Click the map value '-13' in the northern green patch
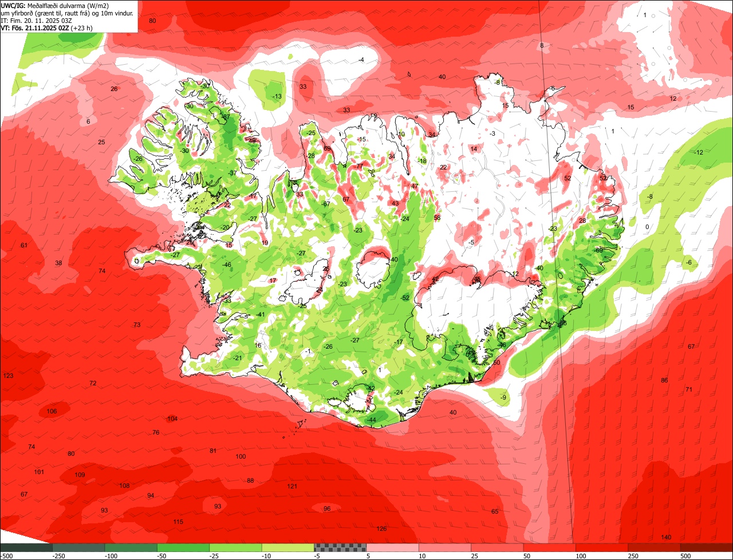 277,96
